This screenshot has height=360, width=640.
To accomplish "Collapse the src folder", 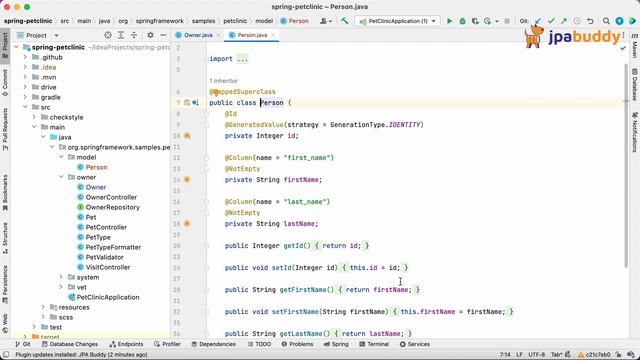I will pyautogui.click(x=25, y=107).
